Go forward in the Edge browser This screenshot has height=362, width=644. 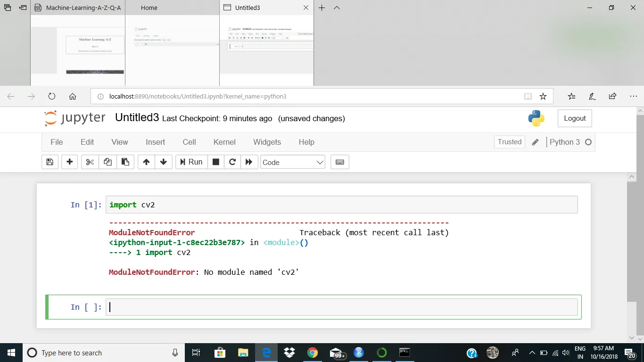31,96
